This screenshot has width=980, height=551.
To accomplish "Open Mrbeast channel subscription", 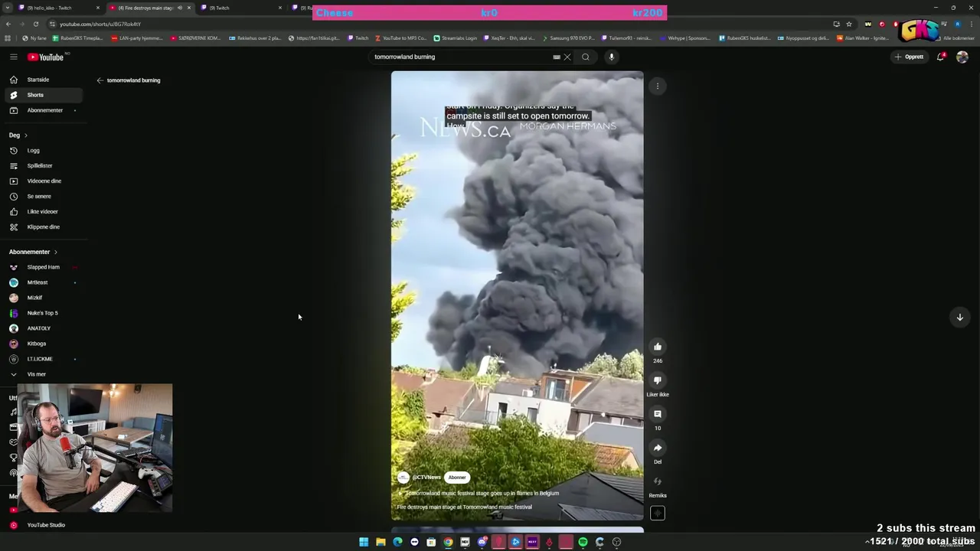I will coord(43,282).
